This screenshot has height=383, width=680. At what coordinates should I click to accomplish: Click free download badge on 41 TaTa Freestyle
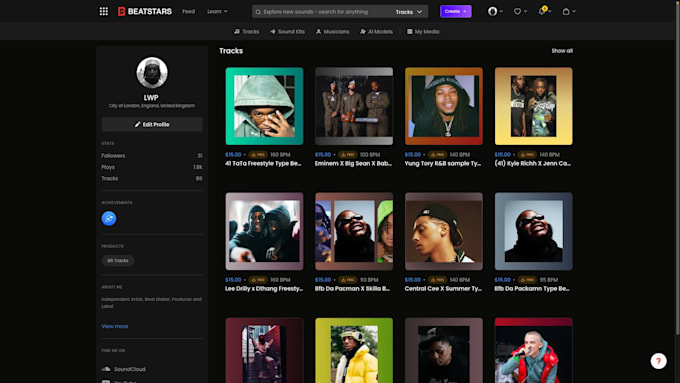[x=258, y=154]
